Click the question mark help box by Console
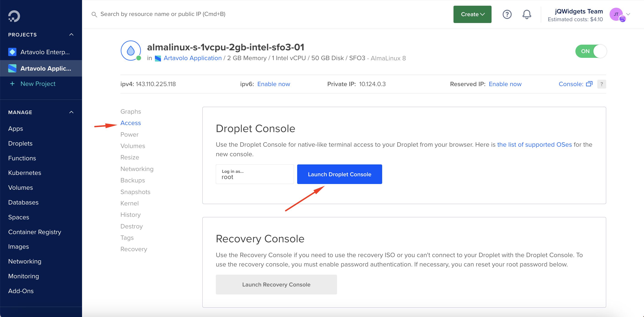 pos(602,84)
